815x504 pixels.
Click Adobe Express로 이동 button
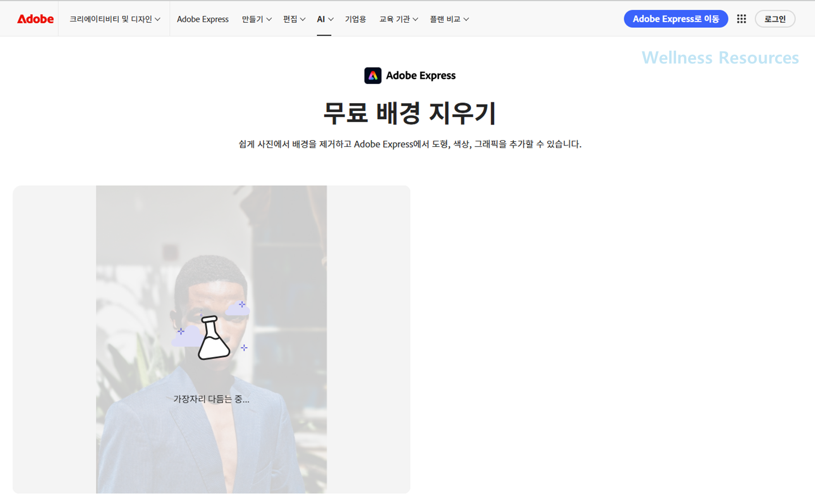676,19
